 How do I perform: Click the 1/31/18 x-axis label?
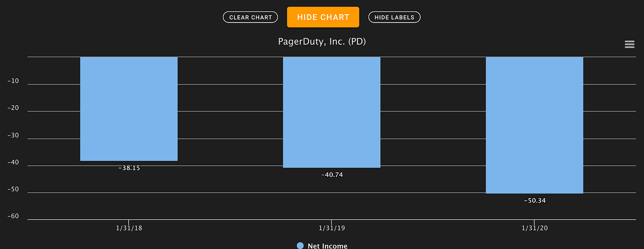pos(129,228)
